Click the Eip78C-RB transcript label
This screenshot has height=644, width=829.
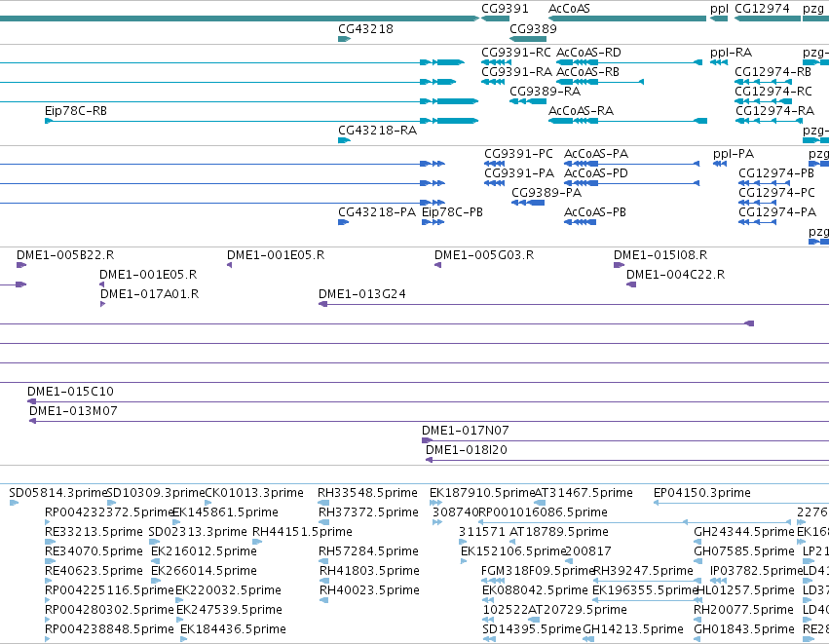(76, 111)
